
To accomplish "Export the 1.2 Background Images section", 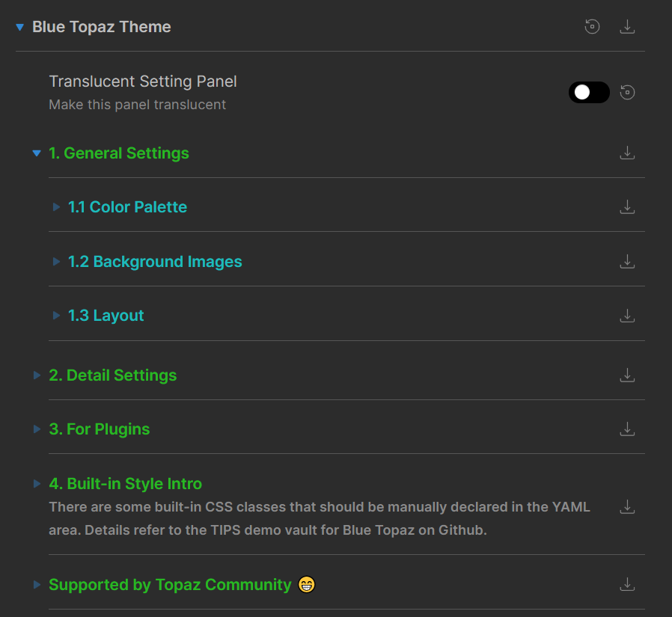I will pos(627,261).
